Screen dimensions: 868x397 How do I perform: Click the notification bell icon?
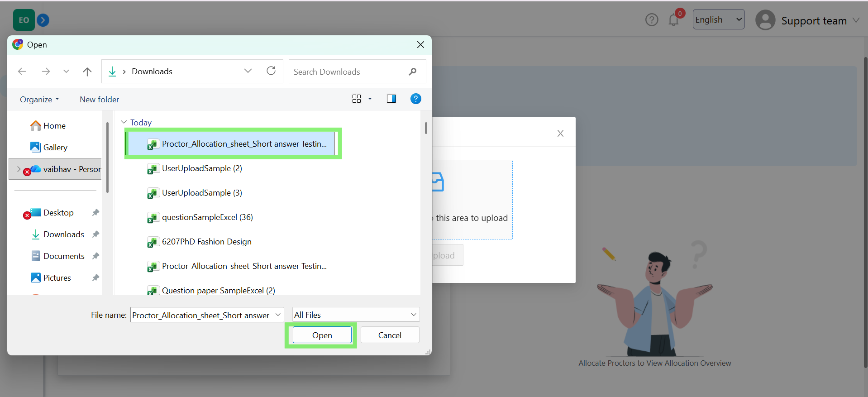click(673, 20)
